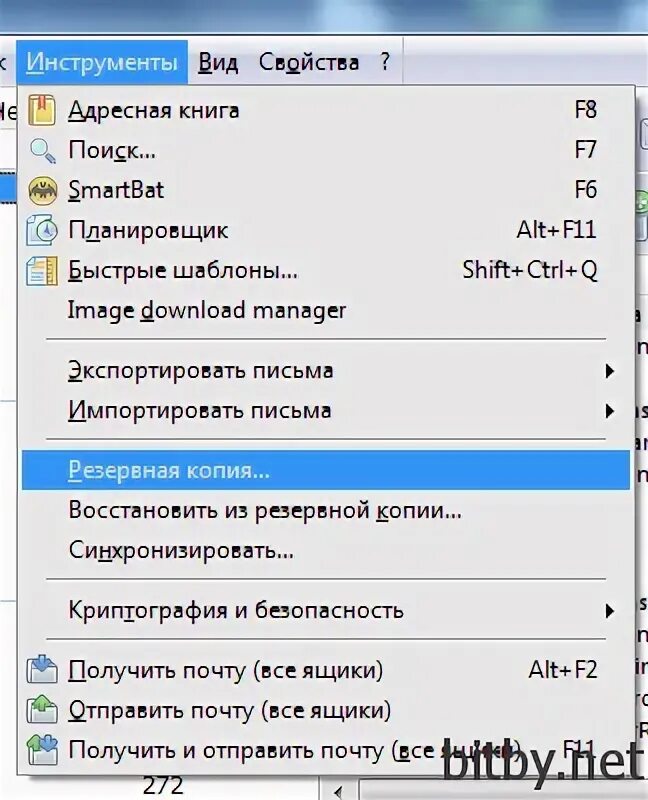Click the Get and send mail icon
The image size is (648, 800).
click(43, 748)
